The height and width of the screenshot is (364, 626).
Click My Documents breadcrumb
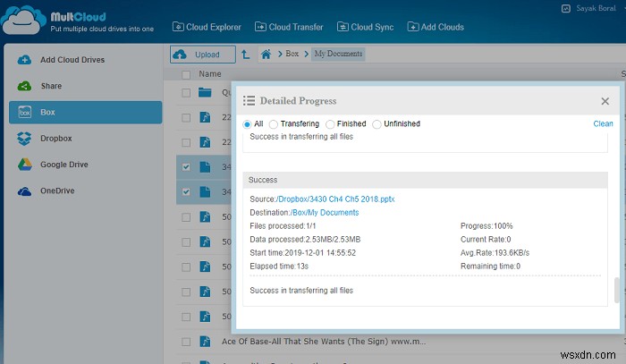(x=338, y=54)
